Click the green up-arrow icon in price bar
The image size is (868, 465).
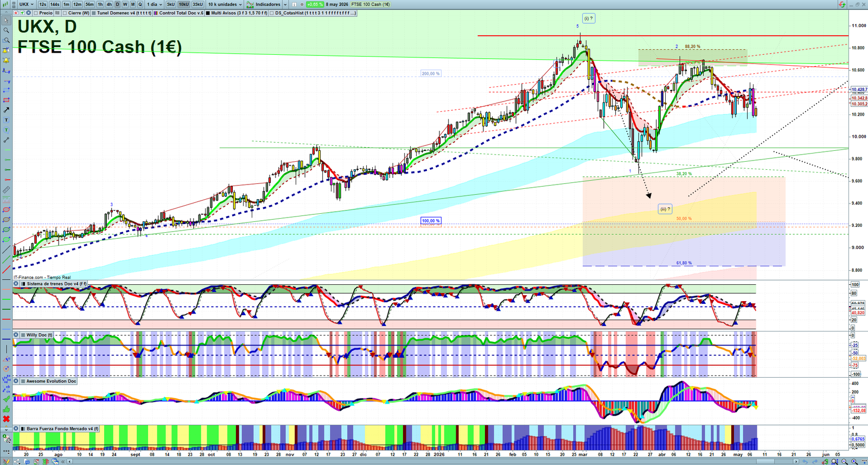click(22, 12)
